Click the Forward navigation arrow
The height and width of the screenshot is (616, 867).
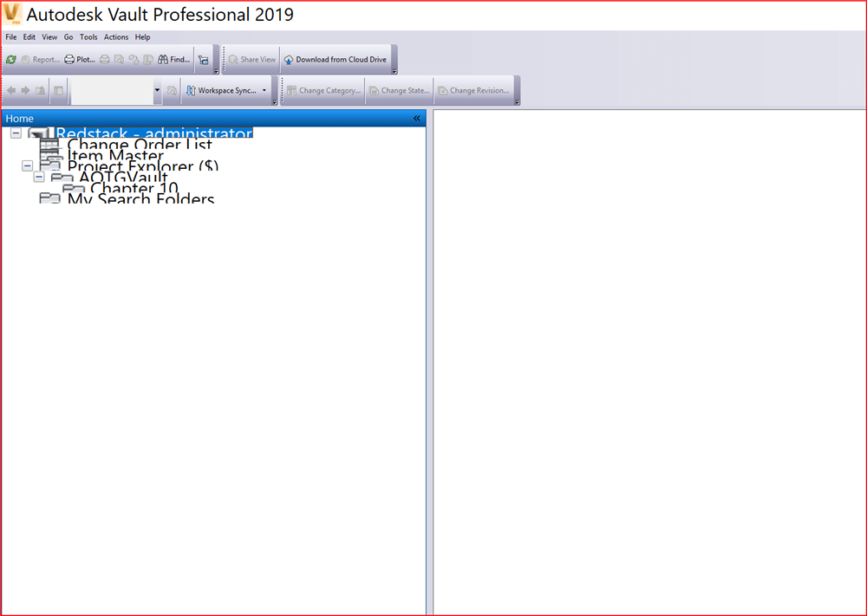pyautogui.click(x=25, y=90)
